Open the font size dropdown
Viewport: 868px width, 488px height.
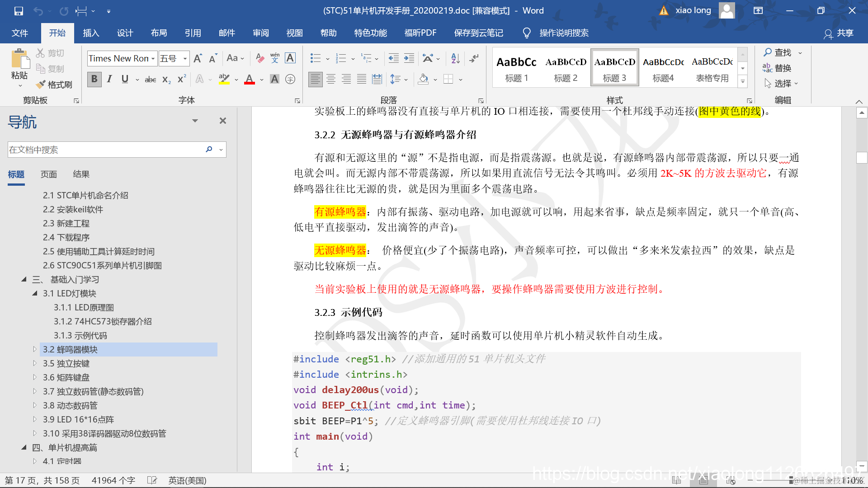[x=185, y=58]
